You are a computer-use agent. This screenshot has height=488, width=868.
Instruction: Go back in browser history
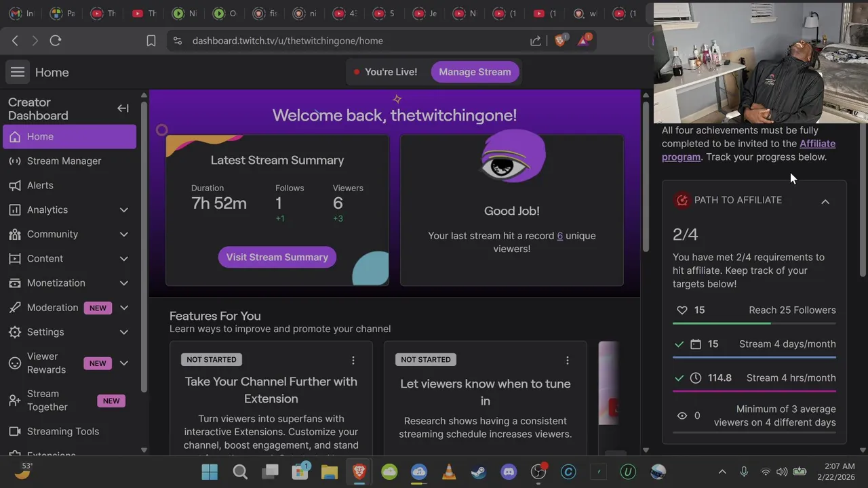15,41
